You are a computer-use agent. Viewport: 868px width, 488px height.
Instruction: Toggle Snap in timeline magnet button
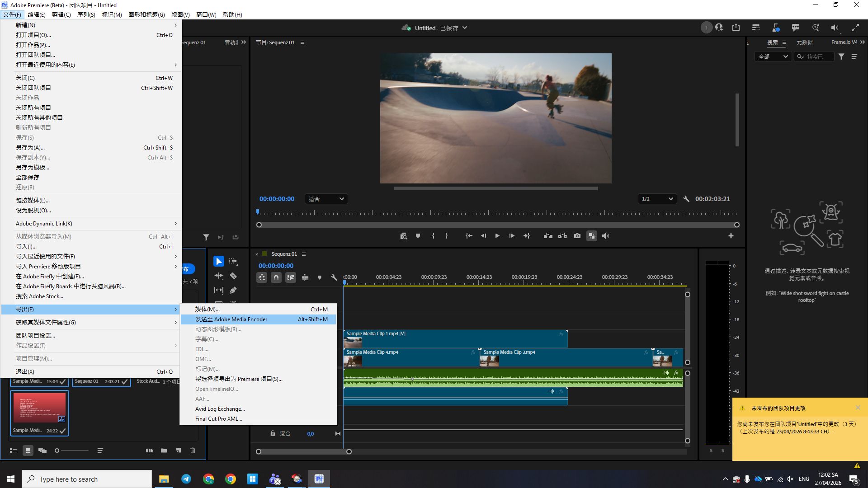[x=276, y=277]
